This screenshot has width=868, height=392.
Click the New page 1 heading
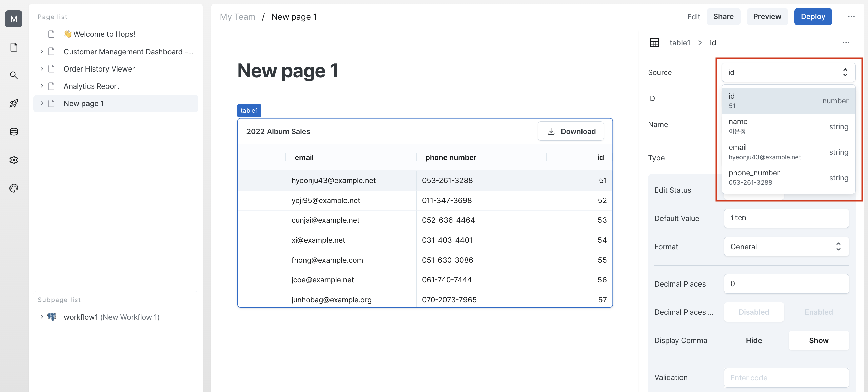[288, 71]
